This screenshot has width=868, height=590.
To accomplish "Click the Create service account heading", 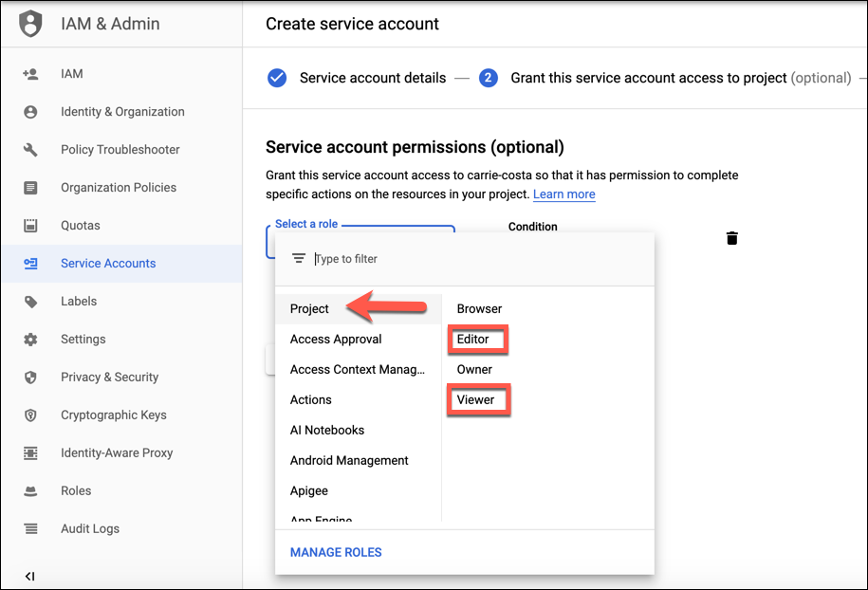I will point(352,24).
